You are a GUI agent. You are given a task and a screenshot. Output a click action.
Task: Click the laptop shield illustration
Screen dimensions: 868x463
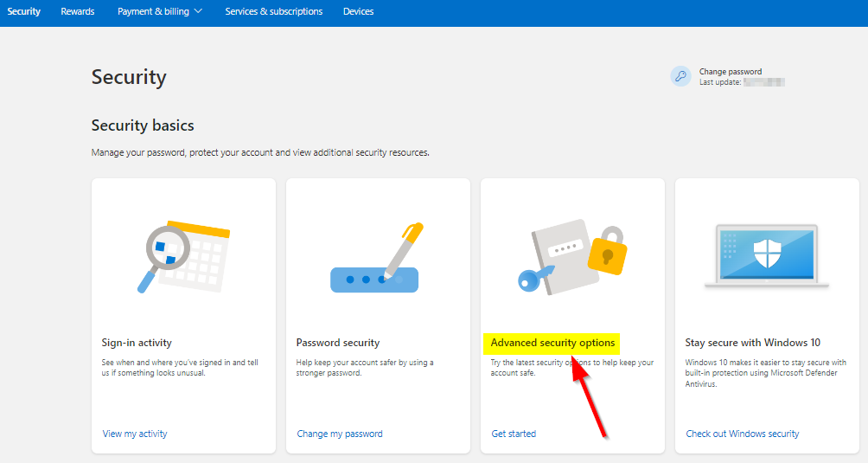tap(767, 255)
